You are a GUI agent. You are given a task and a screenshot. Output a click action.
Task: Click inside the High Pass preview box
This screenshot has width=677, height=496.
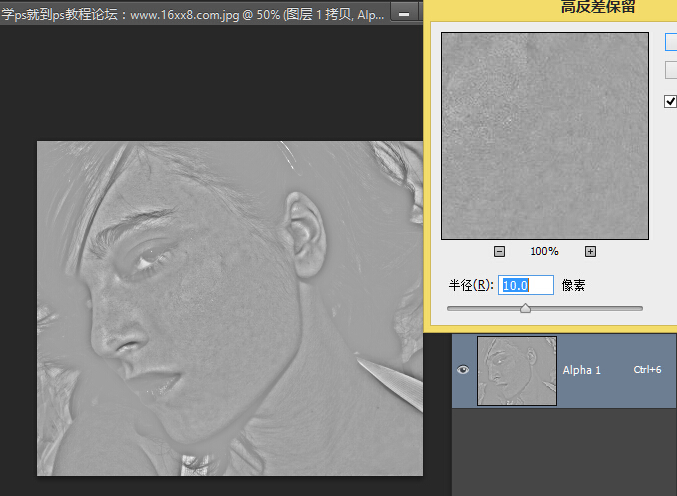tap(545, 135)
